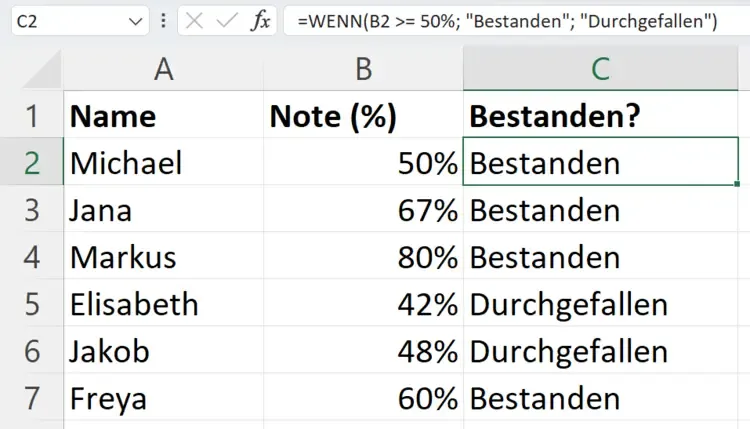This screenshot has width=750, height=429.
Task: Select row 5 header
Action: [31, 304]
